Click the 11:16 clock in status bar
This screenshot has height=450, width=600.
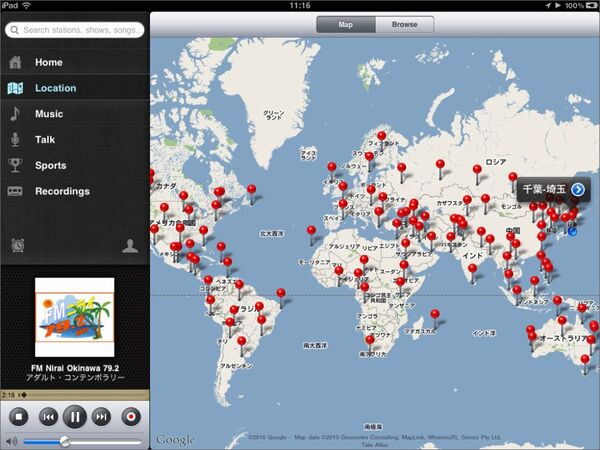click(x=300, y=5)
